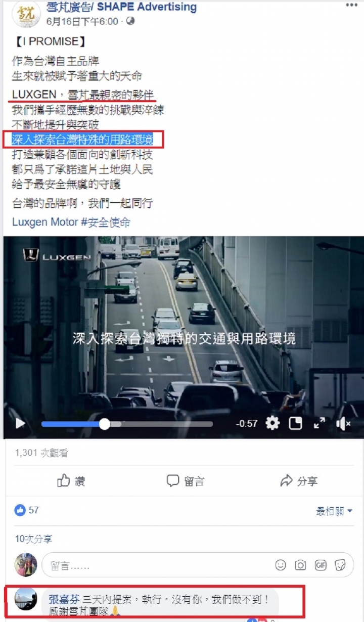The width and height of the screenshot is (364, 622).
Task: Expand video to fullscreen
Action: (x=320, y=423)
